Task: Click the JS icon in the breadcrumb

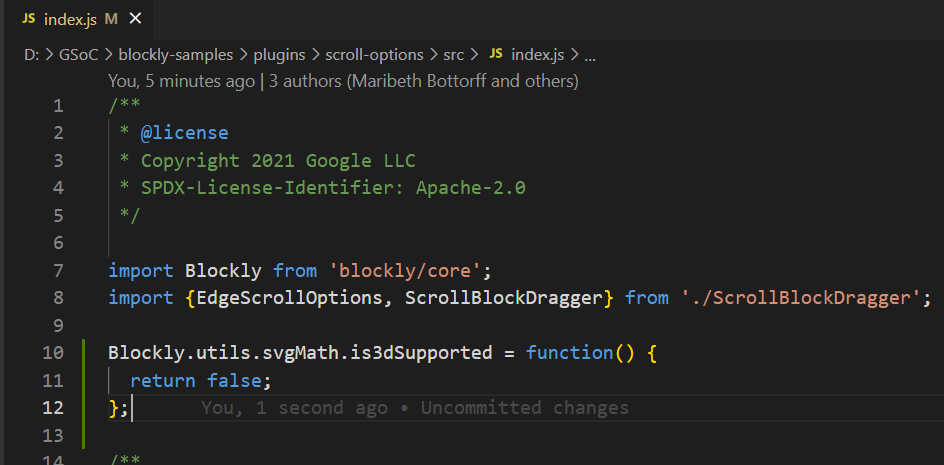Action: (x=496, y=54)
